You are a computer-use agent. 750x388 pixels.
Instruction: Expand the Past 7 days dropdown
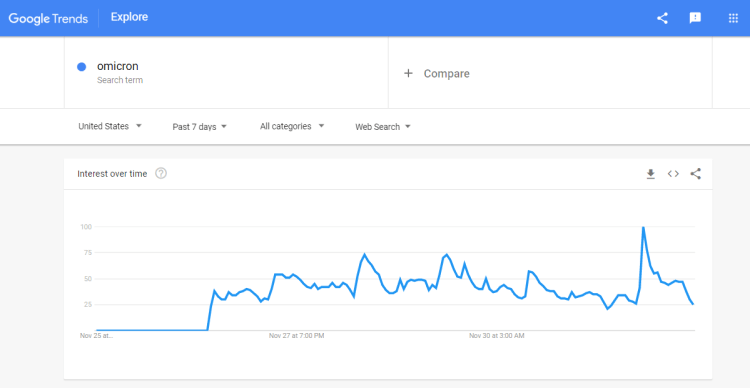pyautogui.click(x=199, y=127)
